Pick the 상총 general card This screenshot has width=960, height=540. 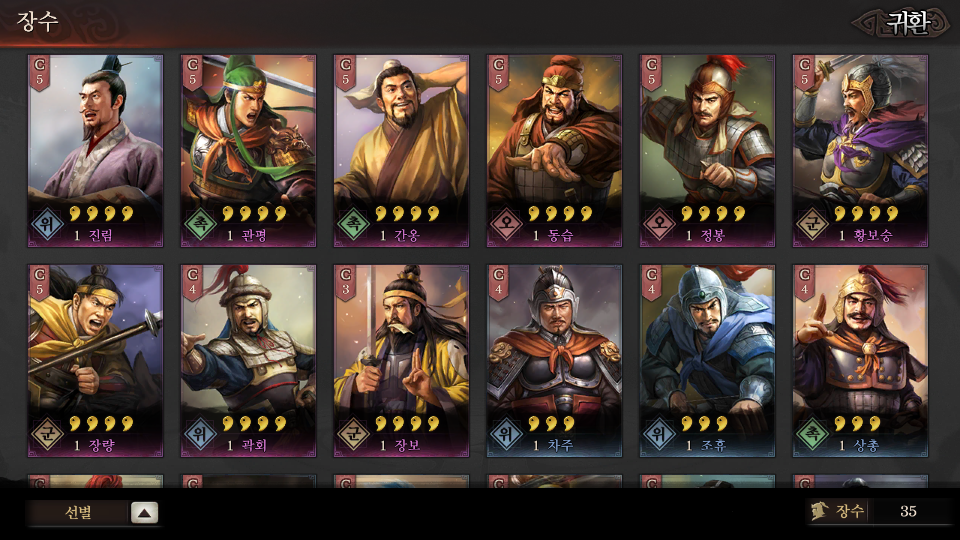coord(861,361)
